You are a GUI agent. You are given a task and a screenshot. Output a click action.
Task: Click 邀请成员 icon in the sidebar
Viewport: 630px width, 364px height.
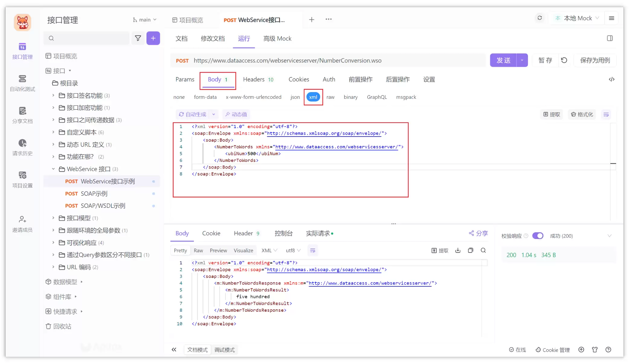22,219
